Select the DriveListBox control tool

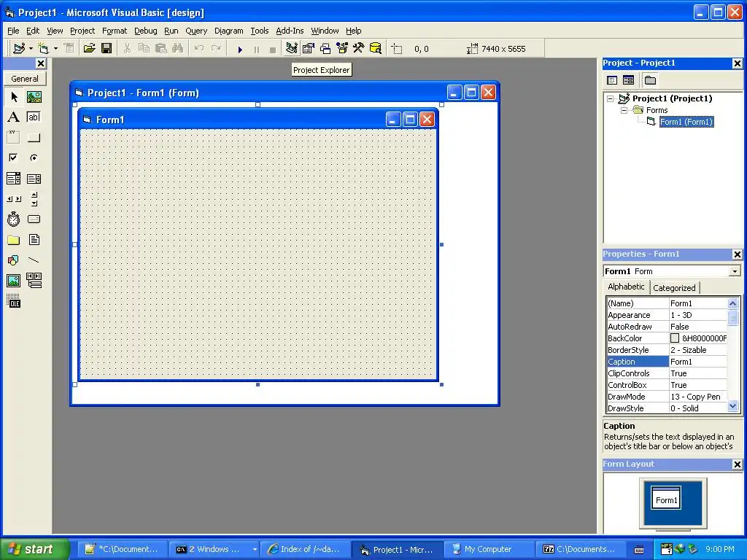click(34, 219)
